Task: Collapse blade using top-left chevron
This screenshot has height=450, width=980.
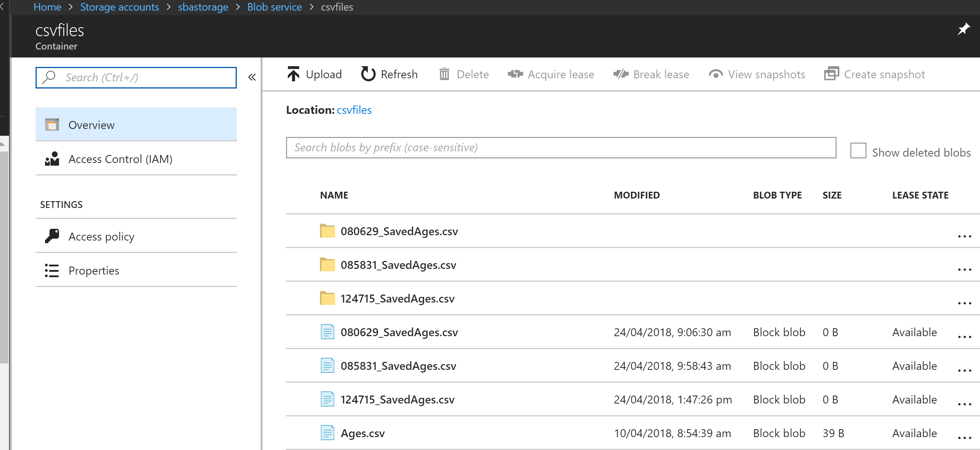Action: tap(2, 6)
